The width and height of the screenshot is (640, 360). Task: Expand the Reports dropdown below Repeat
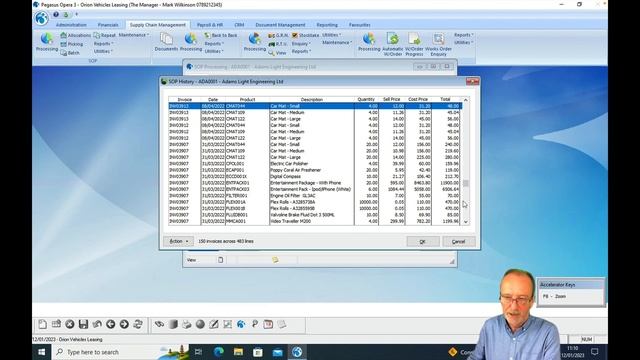(104, 44)
